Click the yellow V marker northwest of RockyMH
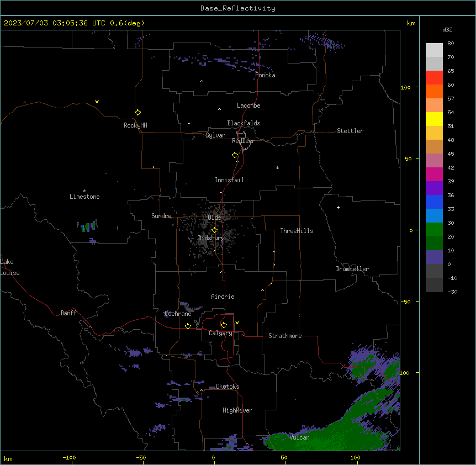 click(x=97, y=102)
